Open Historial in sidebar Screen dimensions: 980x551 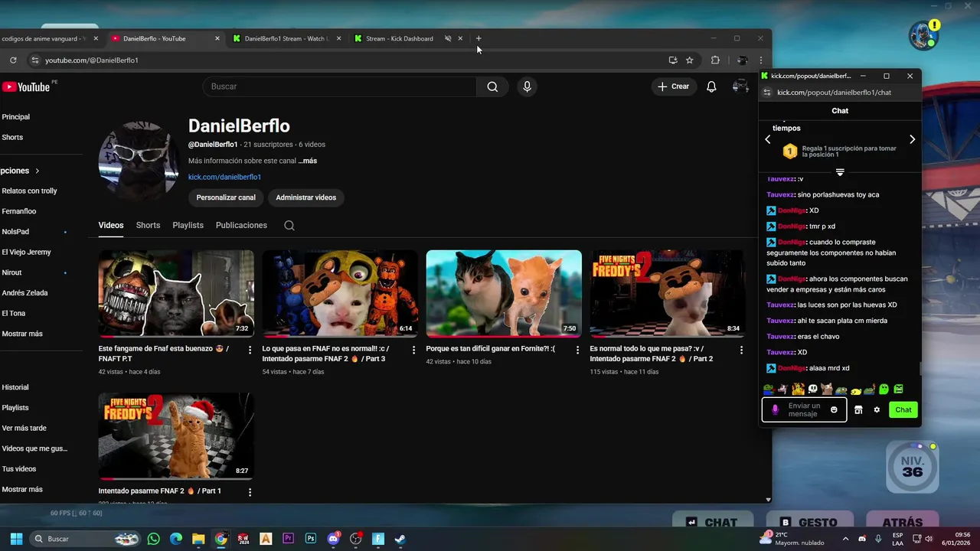pos(15,387)
